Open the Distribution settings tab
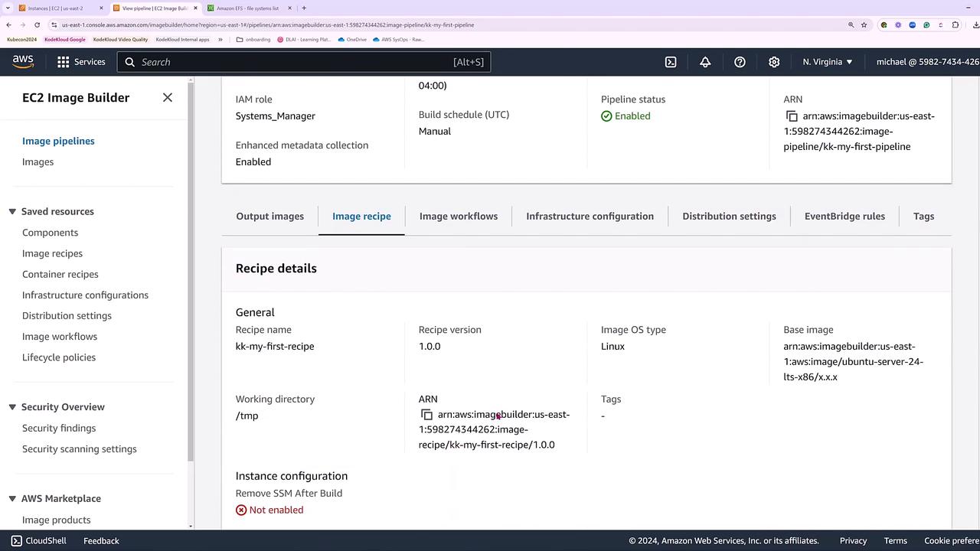The width and height of the screenshot is (980, 551). (x=730, y=217)
